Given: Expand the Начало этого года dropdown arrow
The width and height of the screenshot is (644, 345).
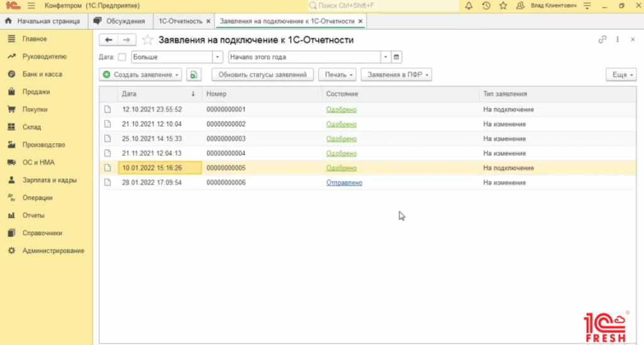Looking at the screenshot, I should (x=386, y=57).
